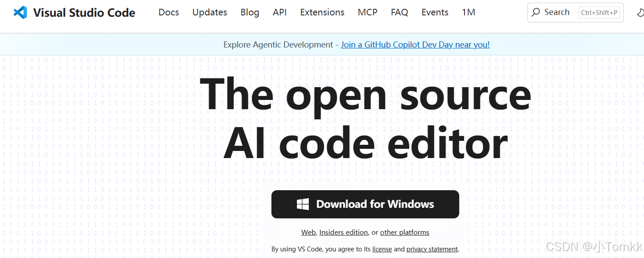Open the 1M navigation link
Screen dimensions: 644x258
468,12
